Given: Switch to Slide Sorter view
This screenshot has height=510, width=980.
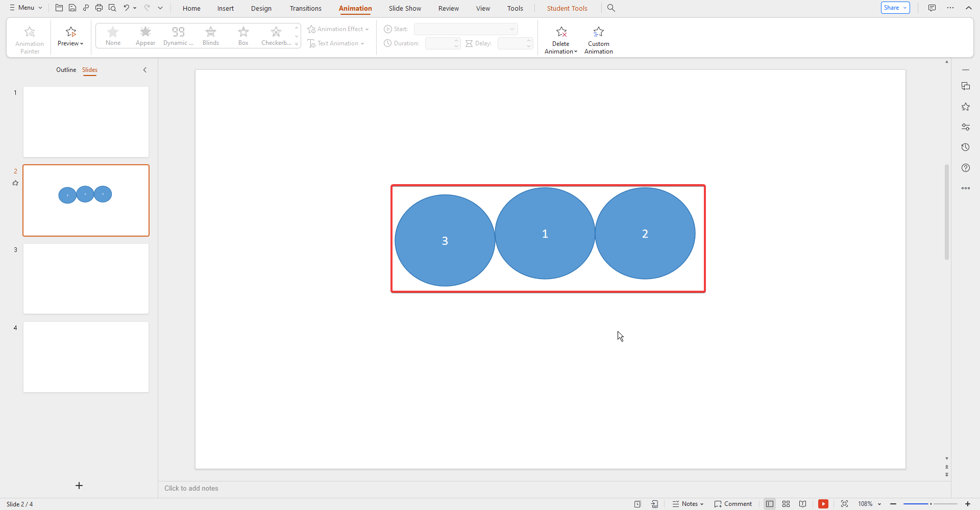Looking at the screenshot, I should click(x=786, y=504).
